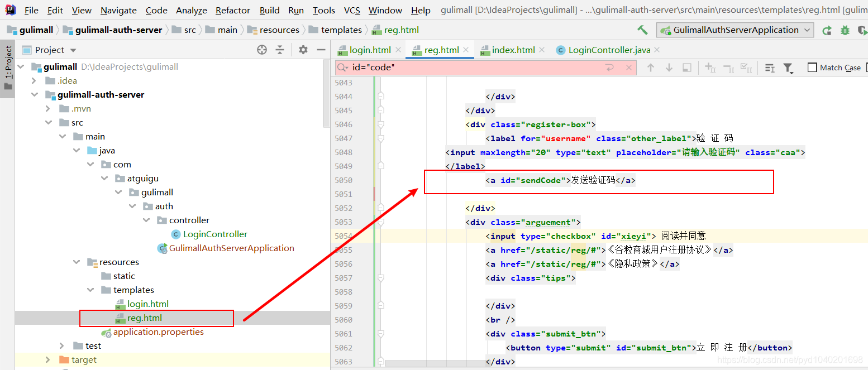Viewport: 868px width, 370px height.
Task: Expand the .mvn folder
Action: [48, 109]
